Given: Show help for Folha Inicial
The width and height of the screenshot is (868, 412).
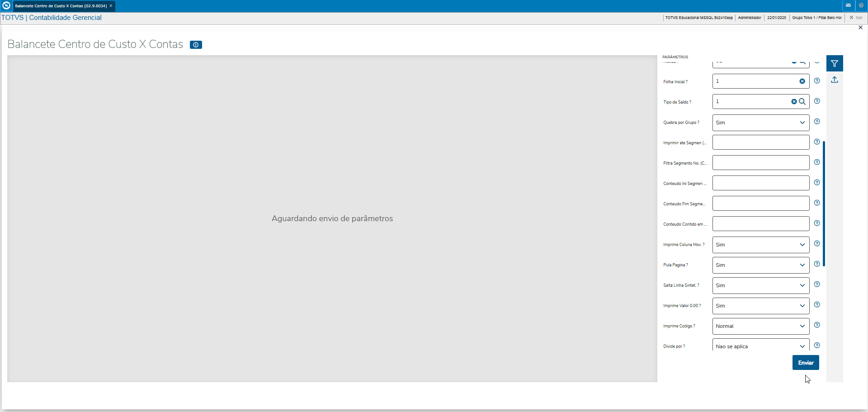Looking at the screenshot, I should pyautogui.click(x=817, y=81).
